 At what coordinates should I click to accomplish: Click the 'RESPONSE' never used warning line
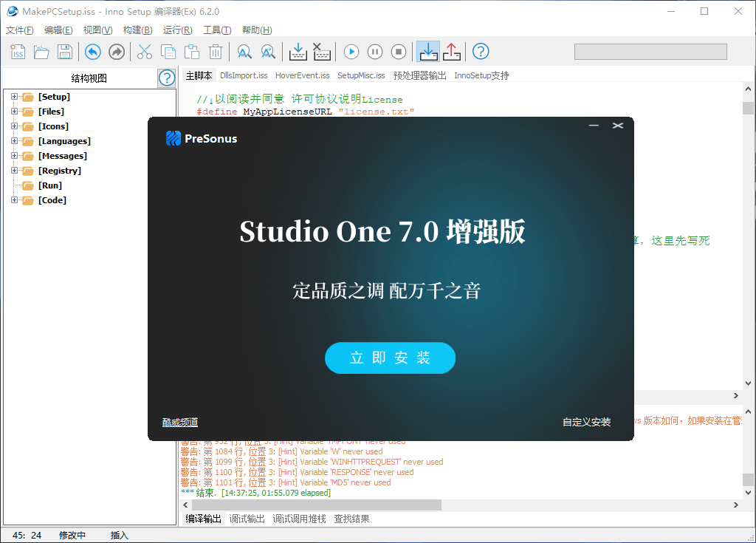click(297, 473)
